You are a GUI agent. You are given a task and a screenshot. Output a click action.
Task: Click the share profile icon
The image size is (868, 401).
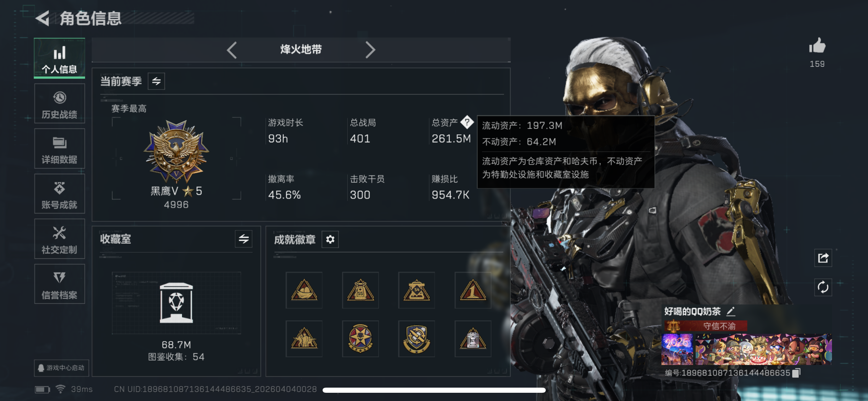823,258
